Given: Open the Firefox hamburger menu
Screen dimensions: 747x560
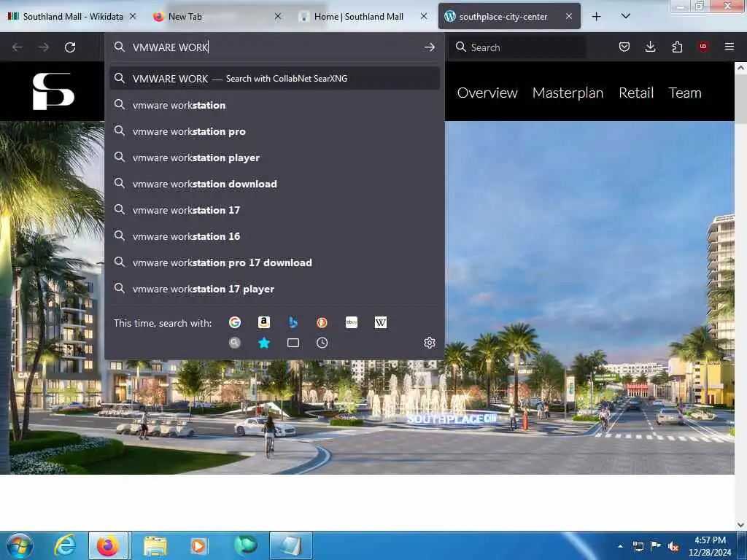Looking at the screenshot, I should 729,47.
